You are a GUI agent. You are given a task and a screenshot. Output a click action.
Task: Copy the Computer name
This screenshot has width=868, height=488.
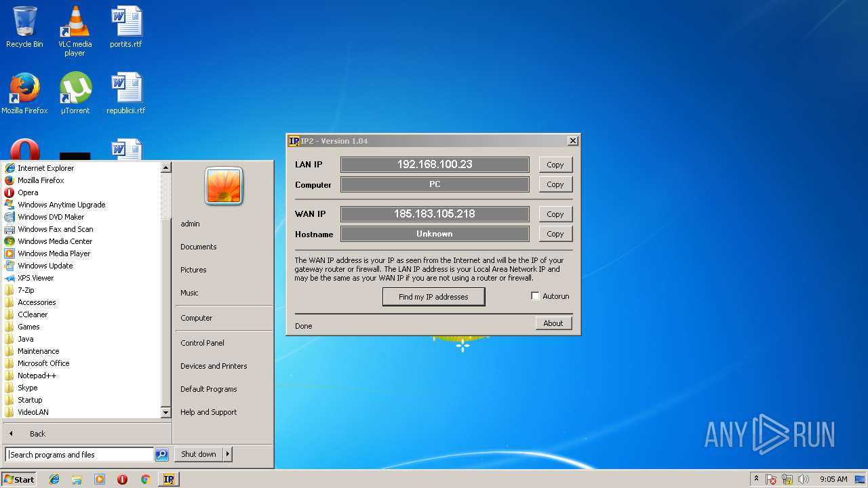click(555, 184)
